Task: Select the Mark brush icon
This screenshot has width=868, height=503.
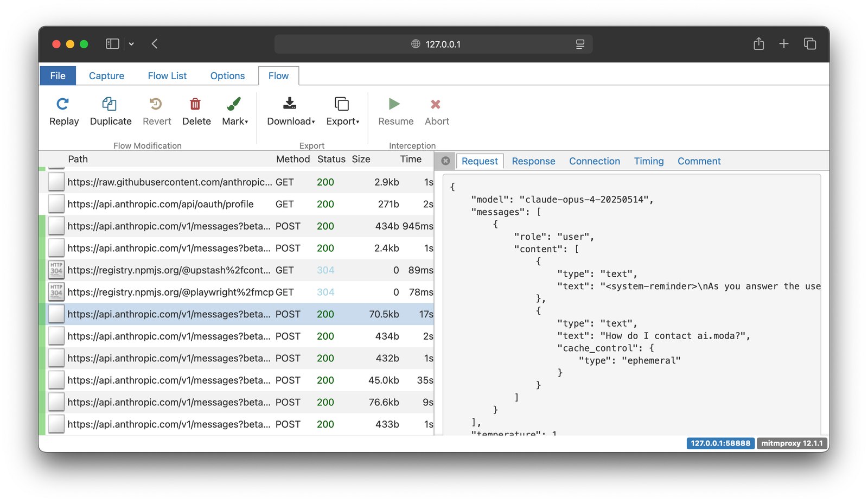Action: [x=233, y=105]
